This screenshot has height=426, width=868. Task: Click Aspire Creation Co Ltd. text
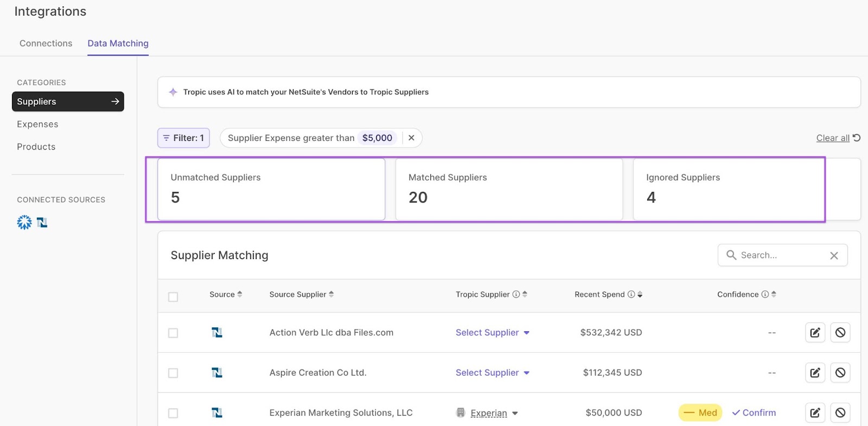318,373
